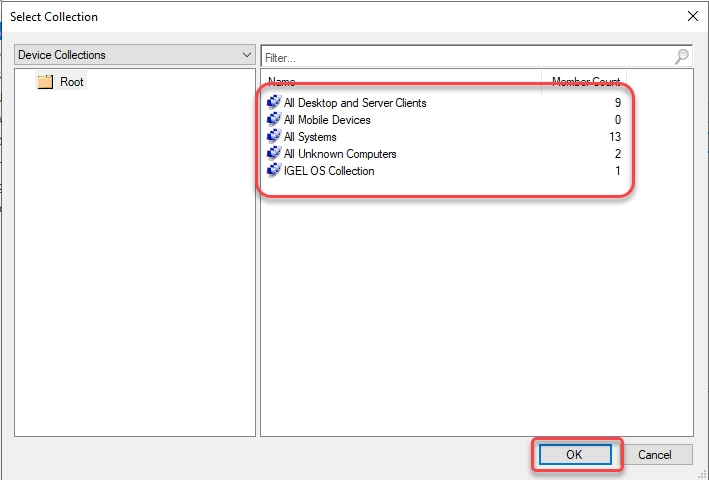
Task: Close the Select Collection dialog
Action: [x=692, y=16]
